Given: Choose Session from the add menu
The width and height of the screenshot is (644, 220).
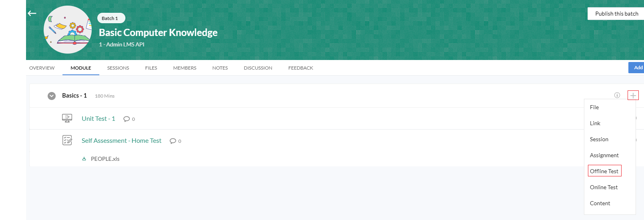Looking at the screenshot, I should point(599,139).
